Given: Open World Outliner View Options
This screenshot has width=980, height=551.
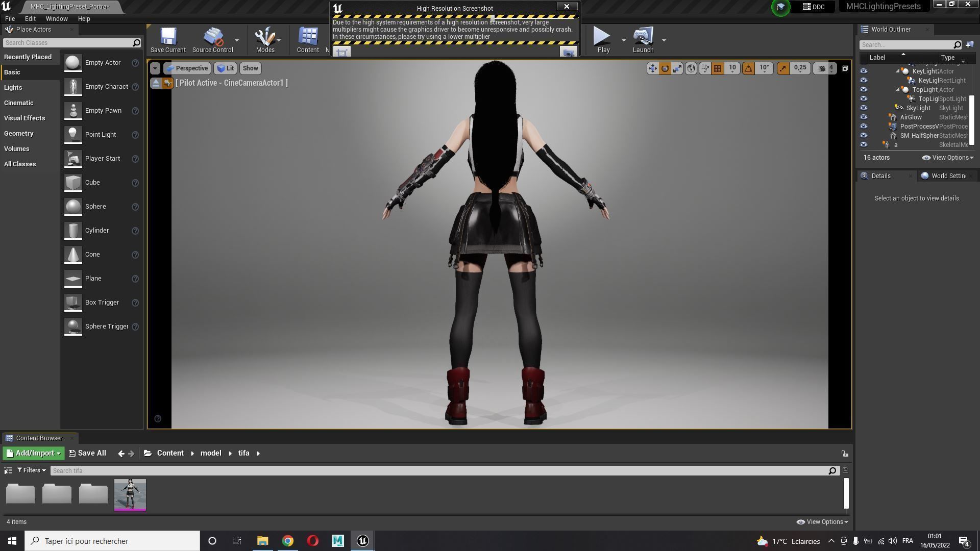Looking at the screenshot, I should click(x=948, y=158).
